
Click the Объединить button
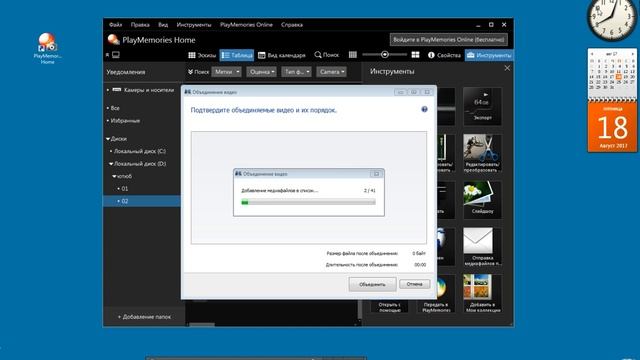pyautogui.click(x=372, y=284)
